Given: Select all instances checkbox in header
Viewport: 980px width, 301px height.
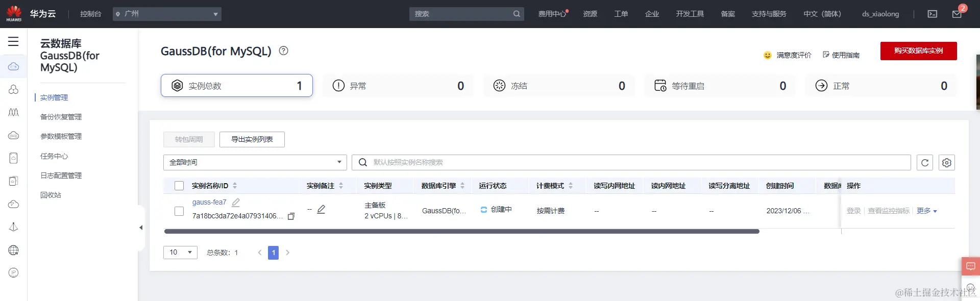Looking at the screenshot, I should pyautogui.click(x=179, y=186).
